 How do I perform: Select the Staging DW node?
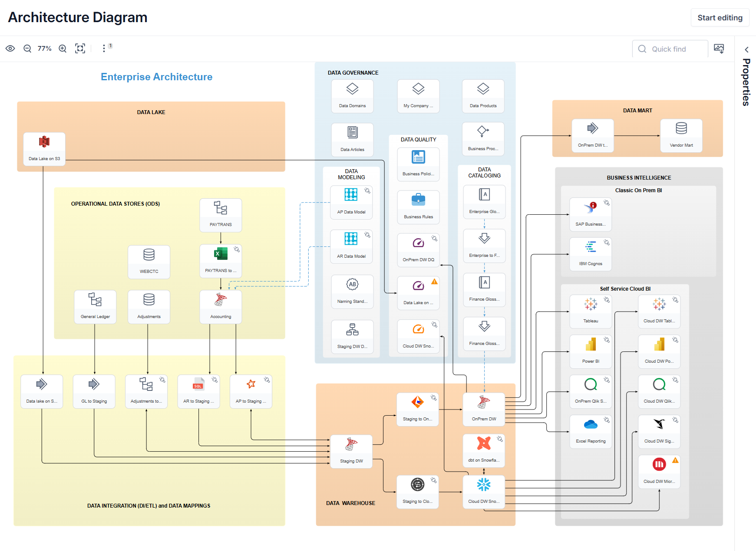[351, 451]
